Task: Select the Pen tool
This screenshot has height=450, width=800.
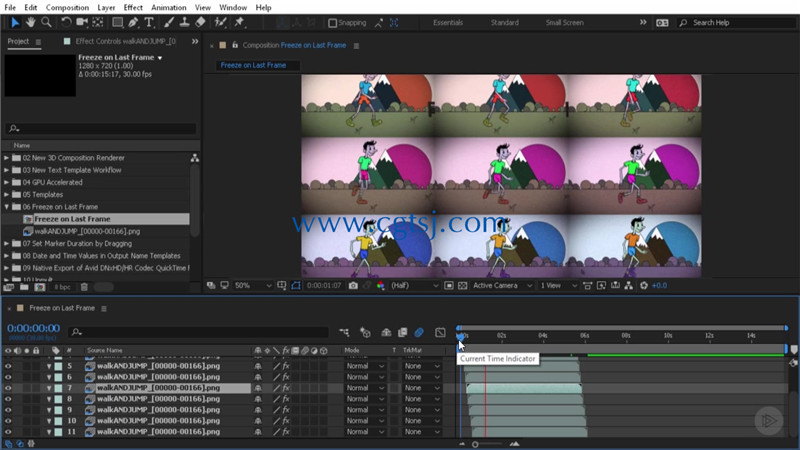Action: (x=133, y=22)
